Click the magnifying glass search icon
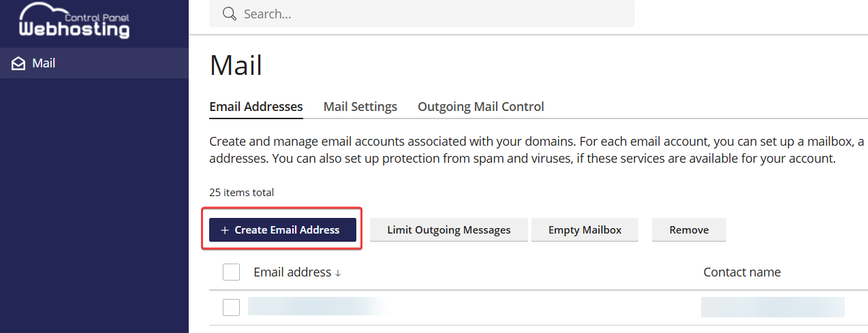The height and width of the screenshot is (333, 868). click(229, 14)
